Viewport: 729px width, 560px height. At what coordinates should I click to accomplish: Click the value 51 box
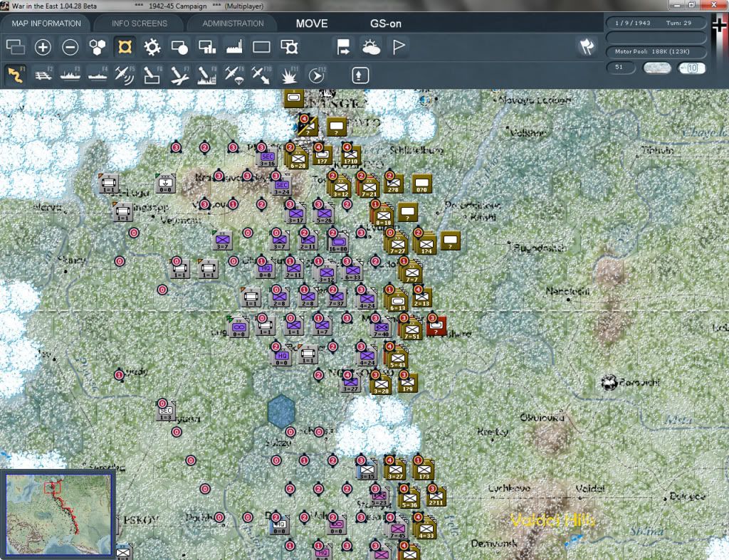[x=621, y=68]
